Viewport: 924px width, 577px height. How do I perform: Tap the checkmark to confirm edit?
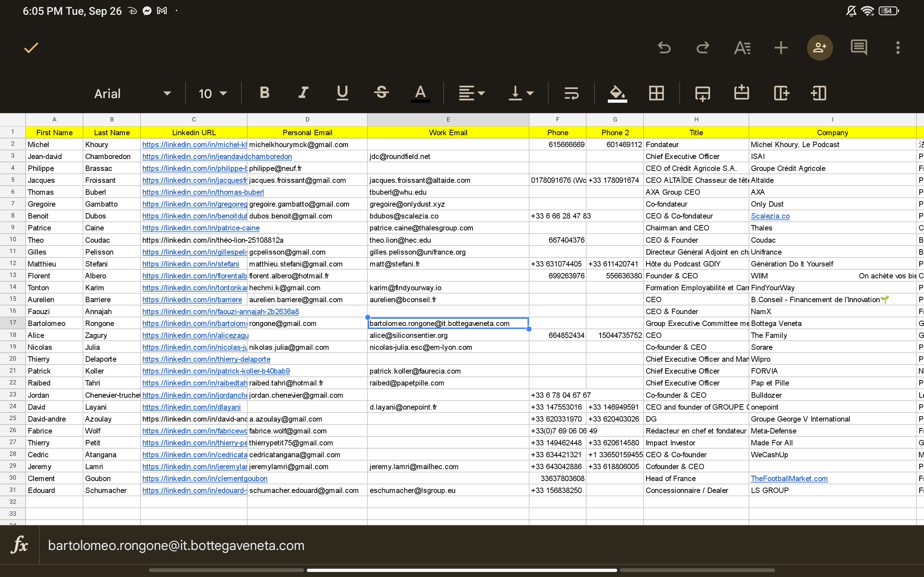(x=31, y=48)
